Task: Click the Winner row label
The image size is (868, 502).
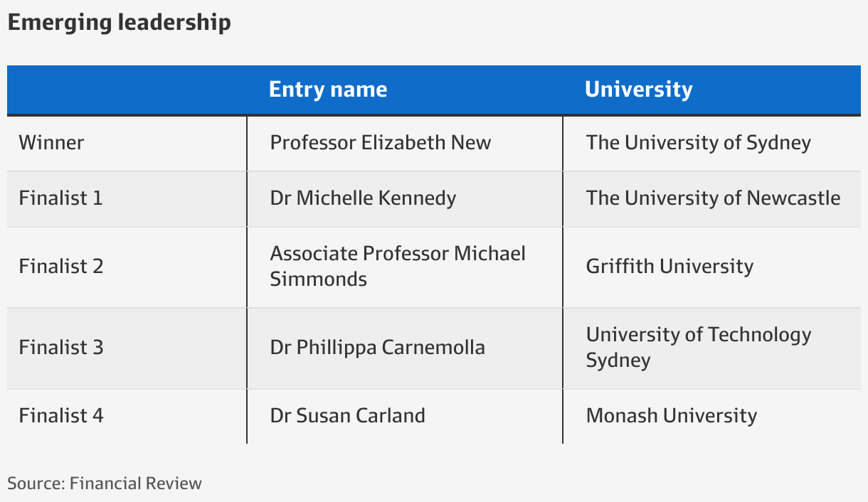Action: click(x=51, y=142)
